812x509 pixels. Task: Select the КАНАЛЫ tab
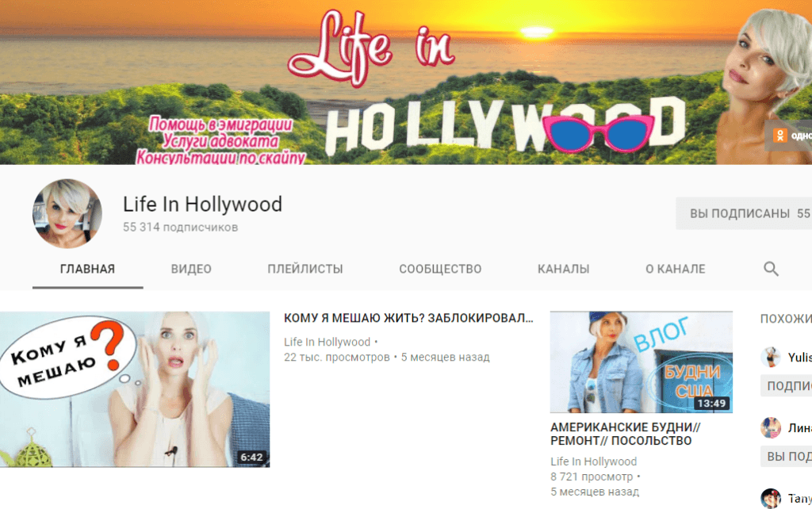pyautogui.click(x=563, y=269)
